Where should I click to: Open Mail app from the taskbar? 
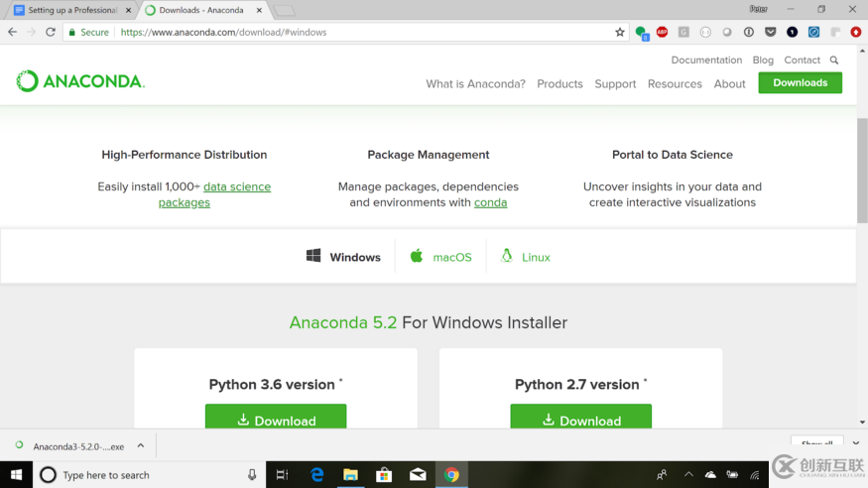point(418,475)
